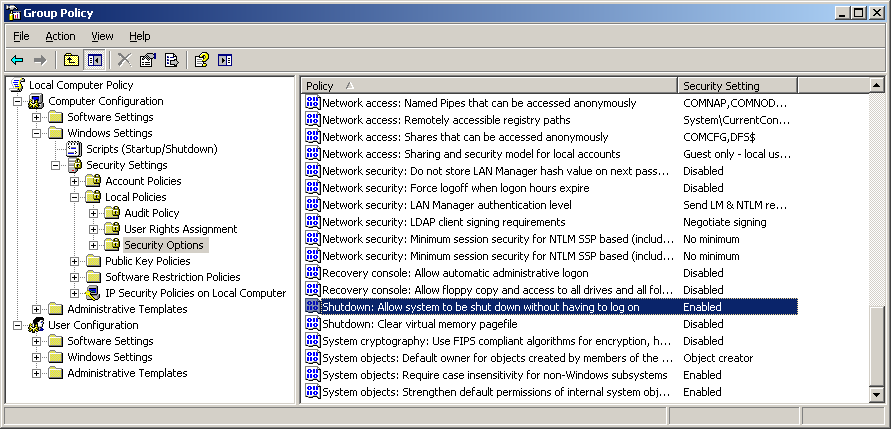Click the Export List toolbar icon
Image resolution: width=891 pixels, height=429 pixels.
[x=171, y=60]
